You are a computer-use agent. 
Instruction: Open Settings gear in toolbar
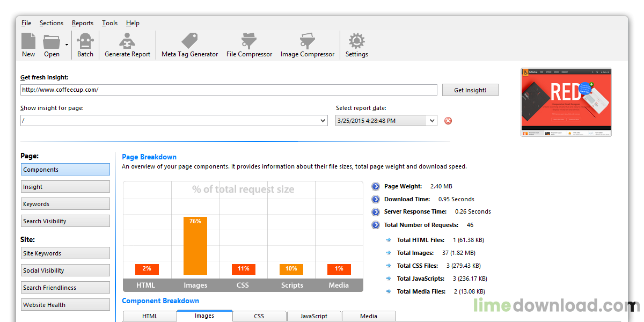pyautogui.click(x=356, y=42)
